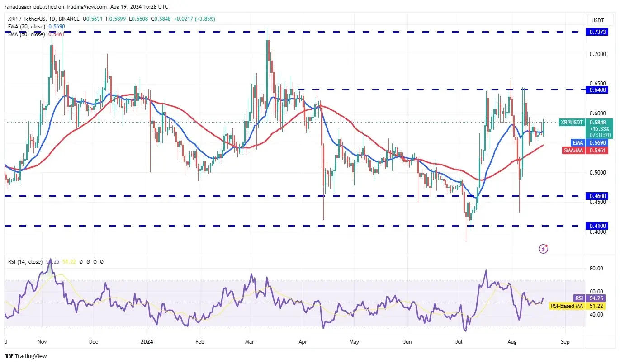Click the Aug time axis label

tap(512, 342)
